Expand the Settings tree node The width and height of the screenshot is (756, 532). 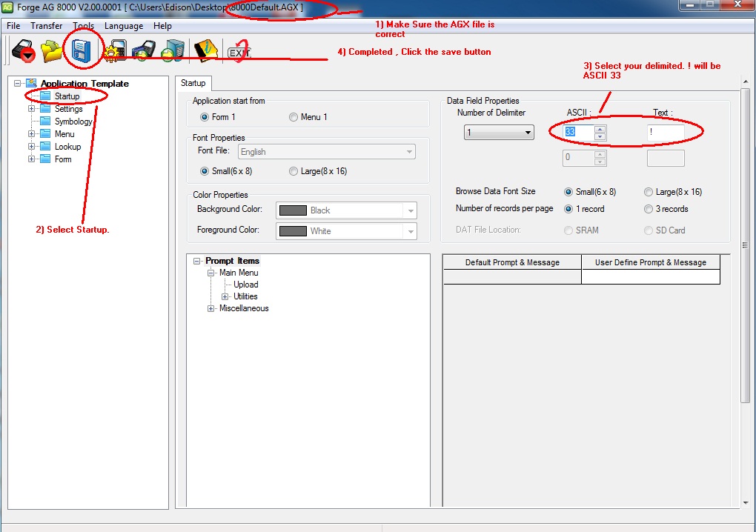pyautogui.click(x=32, y=109)
